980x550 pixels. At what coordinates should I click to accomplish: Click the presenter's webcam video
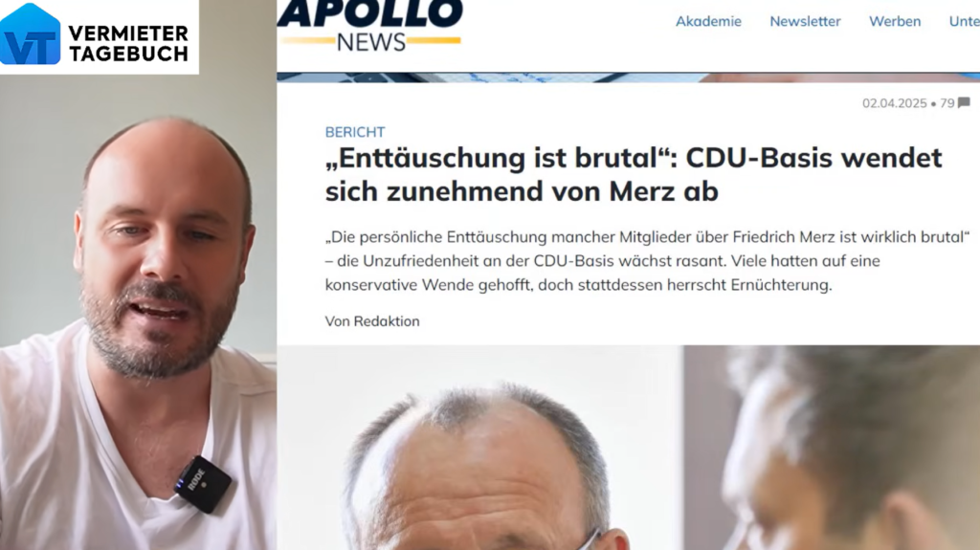point(138,313)
